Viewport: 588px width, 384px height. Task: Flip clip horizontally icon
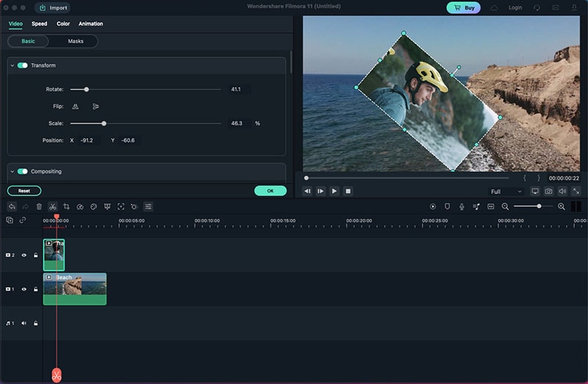pyautogui.click(x=76, y=106)
